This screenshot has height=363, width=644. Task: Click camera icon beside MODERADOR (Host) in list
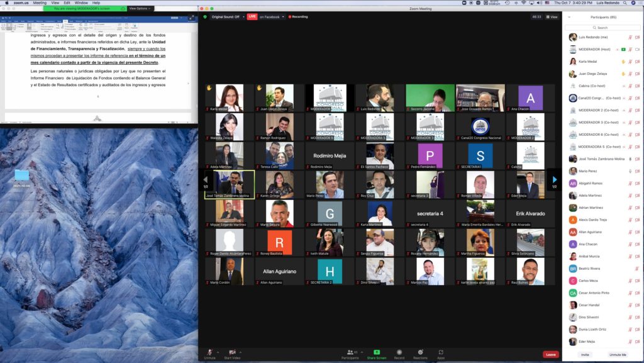tap(638, 49)
